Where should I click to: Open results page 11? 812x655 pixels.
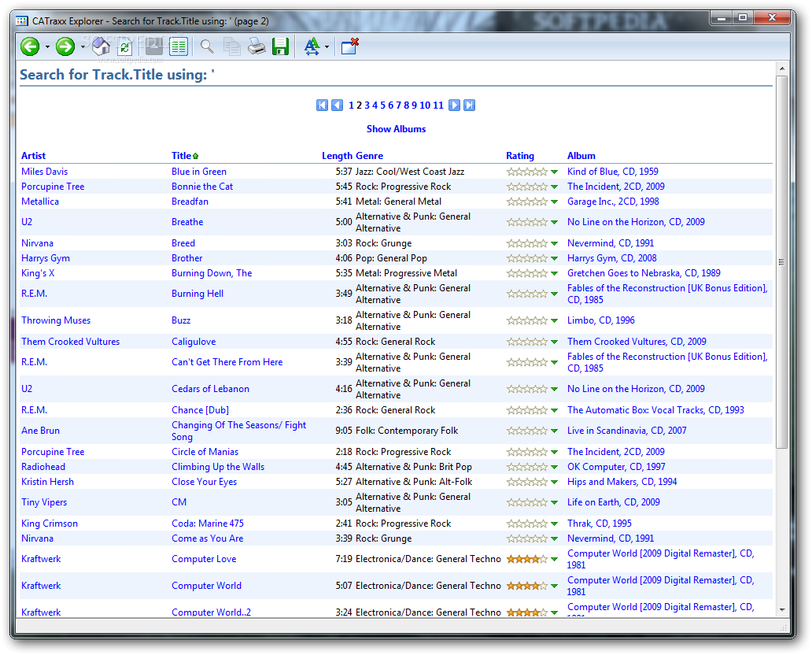click(438, 105)
